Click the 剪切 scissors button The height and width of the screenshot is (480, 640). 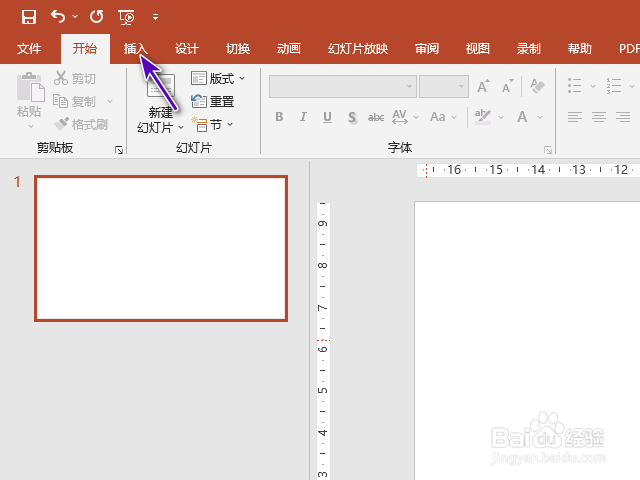(75, 78)
